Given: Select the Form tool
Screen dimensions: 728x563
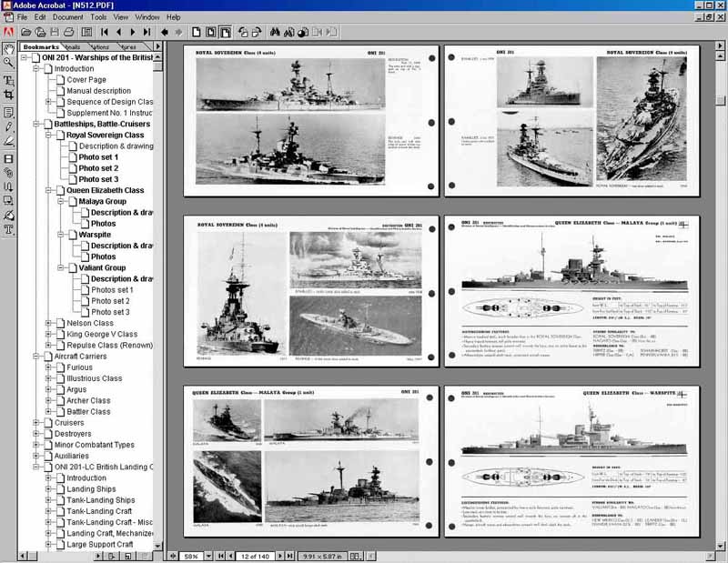Looking at the screenshot, I should pos(8,200).
